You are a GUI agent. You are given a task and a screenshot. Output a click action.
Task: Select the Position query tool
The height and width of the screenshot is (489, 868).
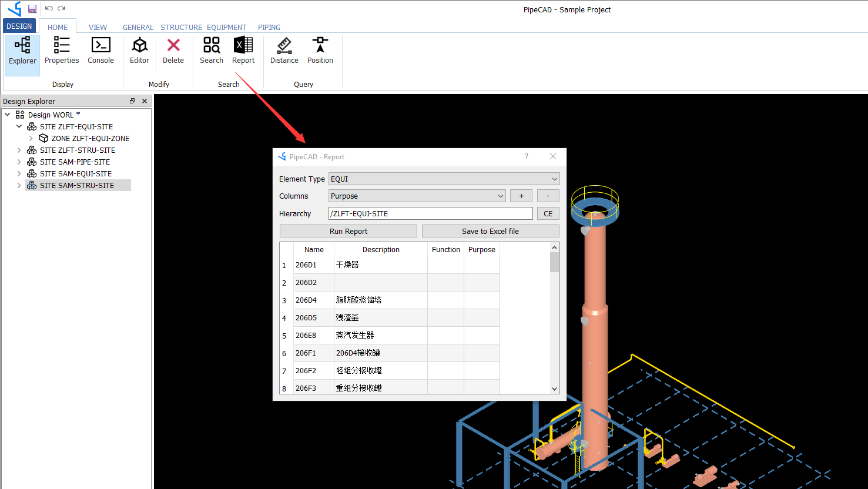coord(320,51)
